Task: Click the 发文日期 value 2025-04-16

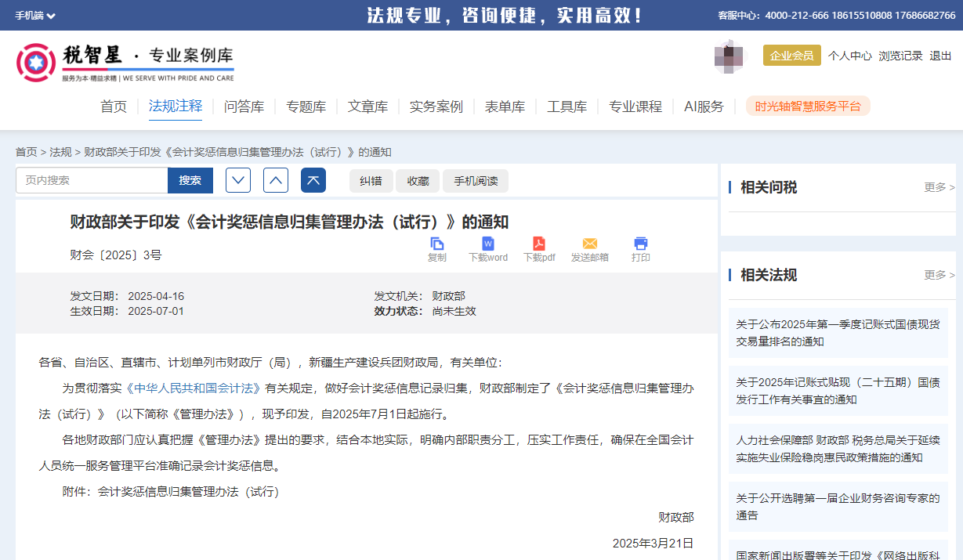Action: (156, 296)
